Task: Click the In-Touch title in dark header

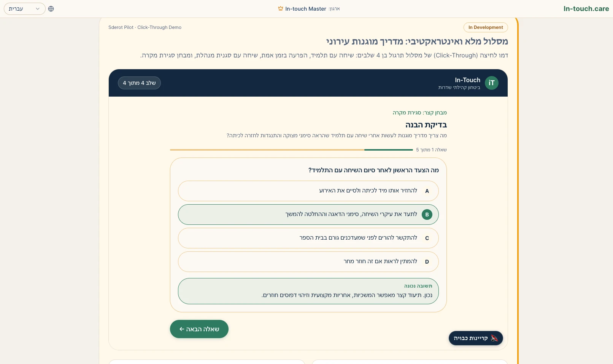Action: pyautogui.click(x=467, y=80)
